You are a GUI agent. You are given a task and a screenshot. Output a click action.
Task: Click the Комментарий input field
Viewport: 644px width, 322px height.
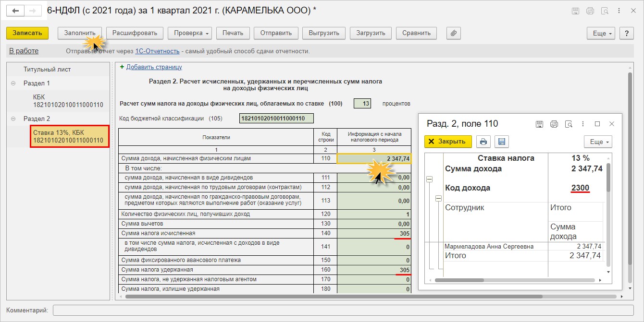(343, 310)
